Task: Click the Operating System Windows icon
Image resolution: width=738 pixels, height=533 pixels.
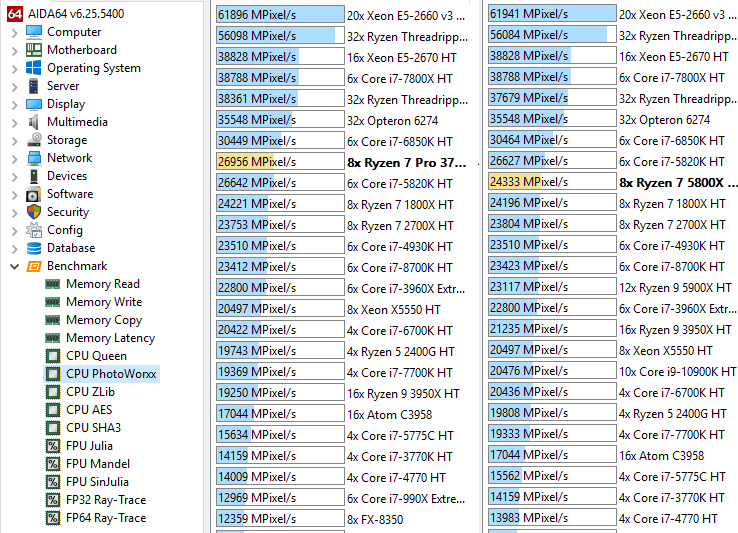Action: click(x=34, y=67)
